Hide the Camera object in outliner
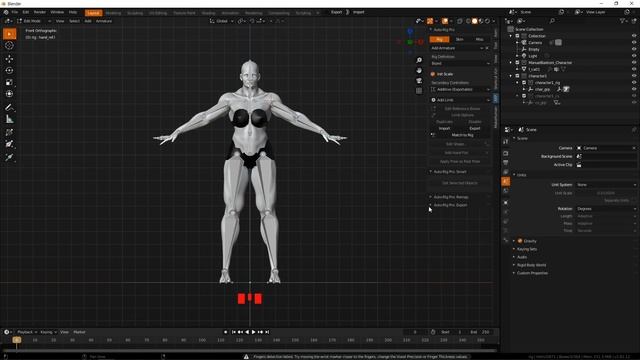This screenshot has height=360, width=640. pos(634,42)
